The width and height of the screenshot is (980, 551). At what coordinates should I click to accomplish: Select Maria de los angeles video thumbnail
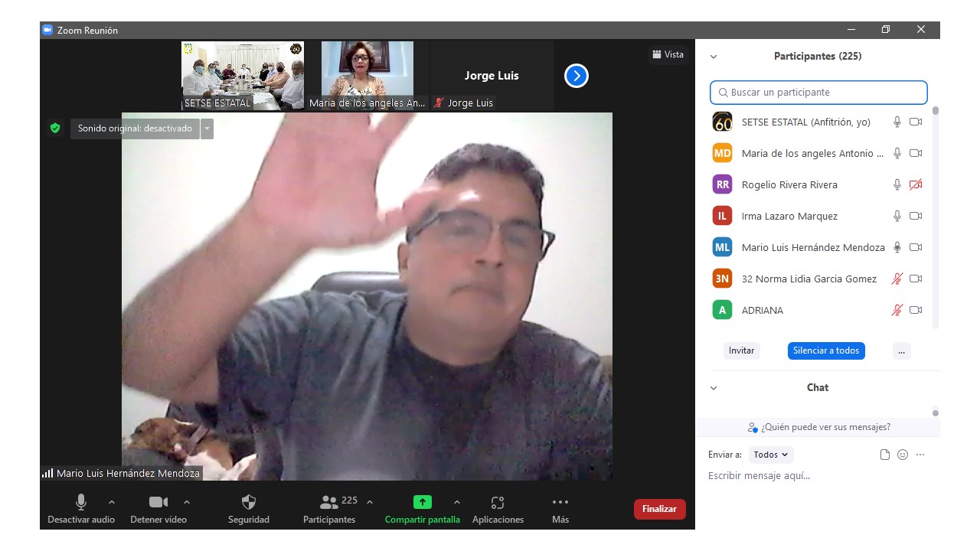tap(367, 76)
